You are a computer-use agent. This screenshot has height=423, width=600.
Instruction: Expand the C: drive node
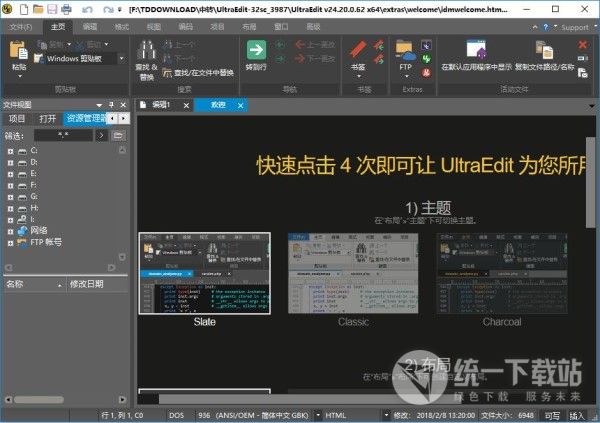[10, 151]
